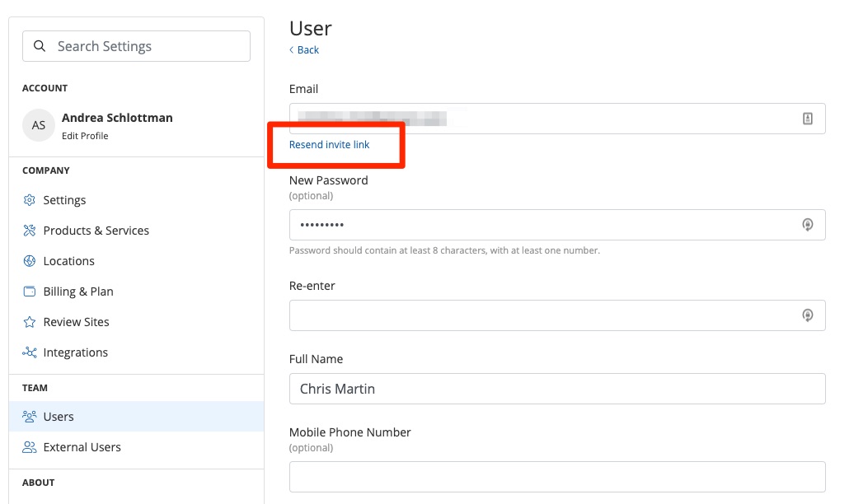Go Back to the users list
The height and width of the screenshot is (504, 849).
[x=304, y=50]
